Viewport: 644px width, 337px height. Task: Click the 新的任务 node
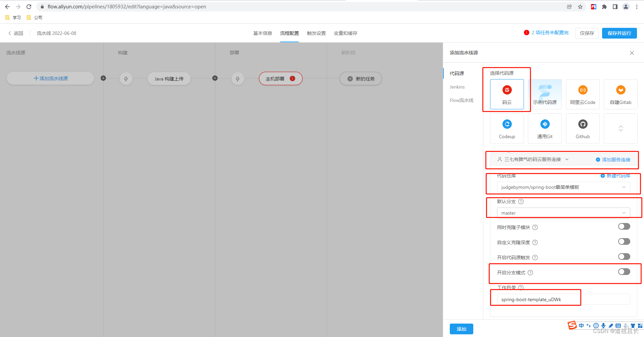(x=361, y=79)
